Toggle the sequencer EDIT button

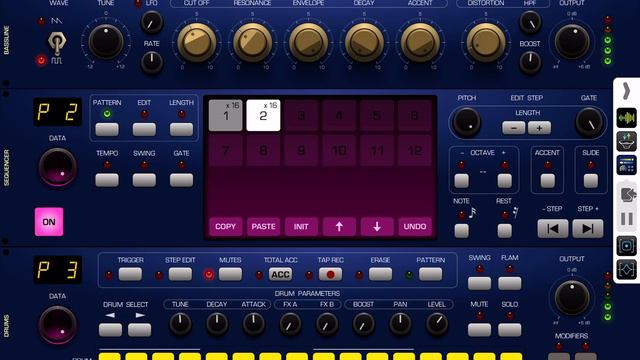[144, 129]
